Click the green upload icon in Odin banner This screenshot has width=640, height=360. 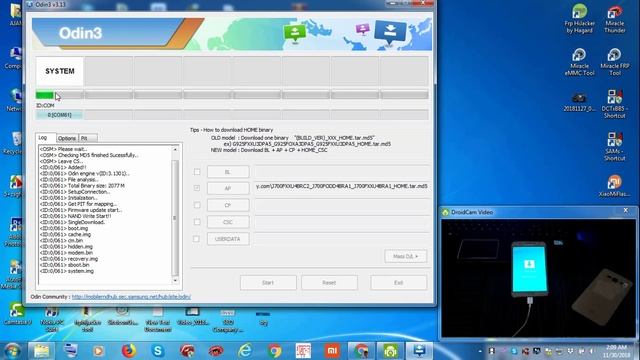(295, 33)
